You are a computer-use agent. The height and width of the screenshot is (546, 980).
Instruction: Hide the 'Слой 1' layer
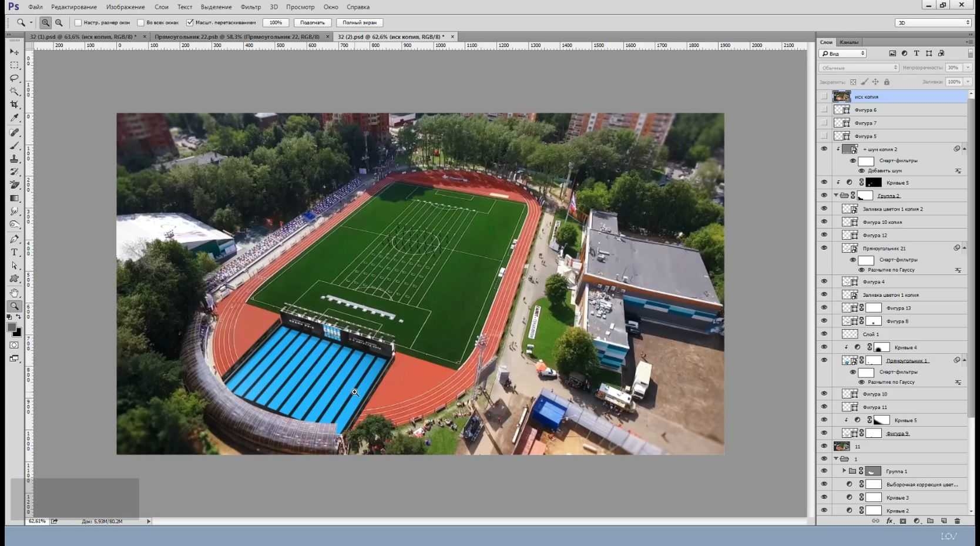[824, 334]
